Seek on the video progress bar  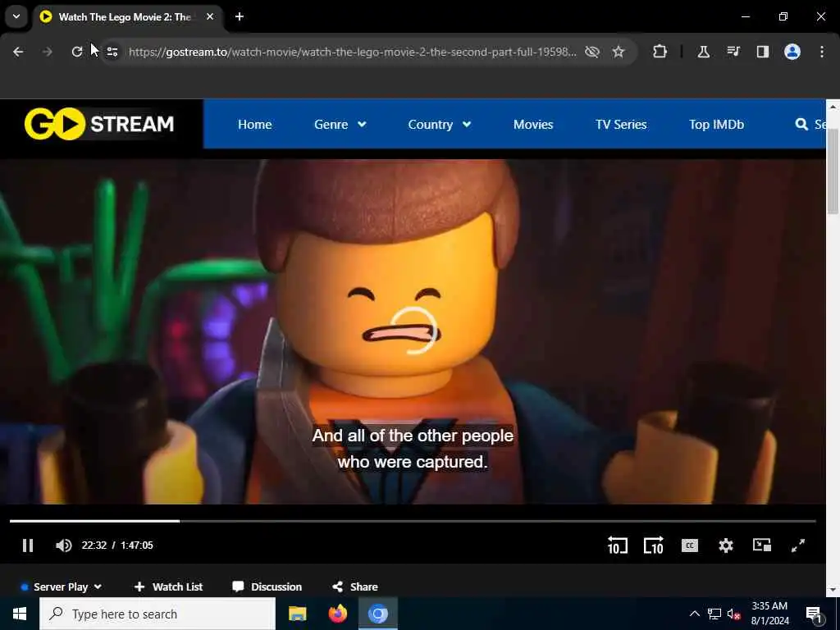[413, 521]
